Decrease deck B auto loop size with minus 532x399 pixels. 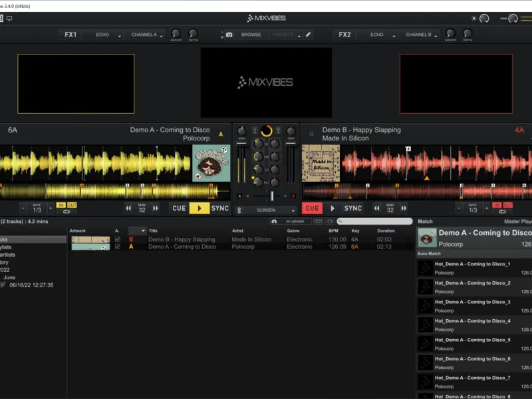coord(459,208)
